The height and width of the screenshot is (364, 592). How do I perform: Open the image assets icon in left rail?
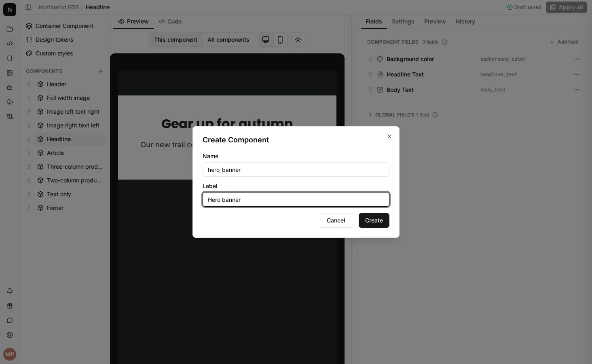[10, 73]
